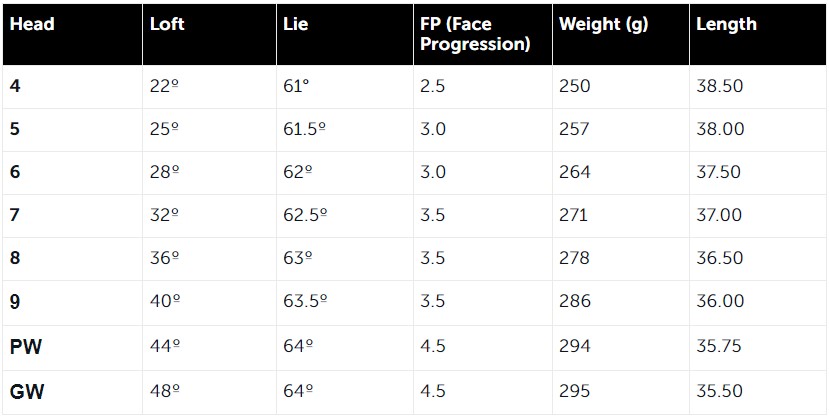829x418 pixels.
Task: Click the 32º loft value
Action: coord(164,215)
